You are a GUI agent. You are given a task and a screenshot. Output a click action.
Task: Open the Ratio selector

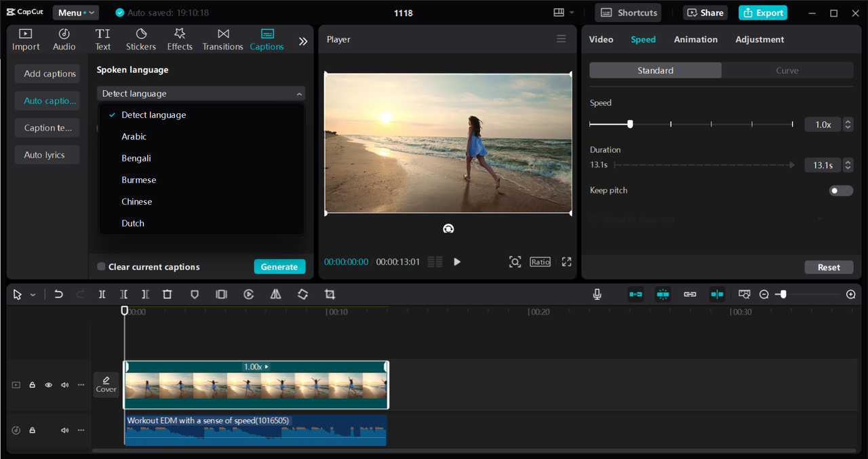540,262
